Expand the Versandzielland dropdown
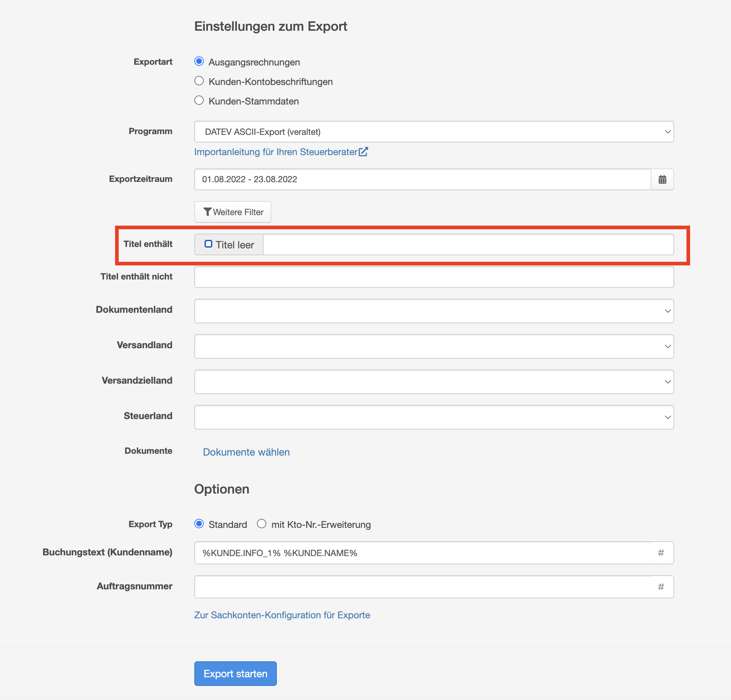The width and height of the screenshot is (731, 700). point(434,382)
